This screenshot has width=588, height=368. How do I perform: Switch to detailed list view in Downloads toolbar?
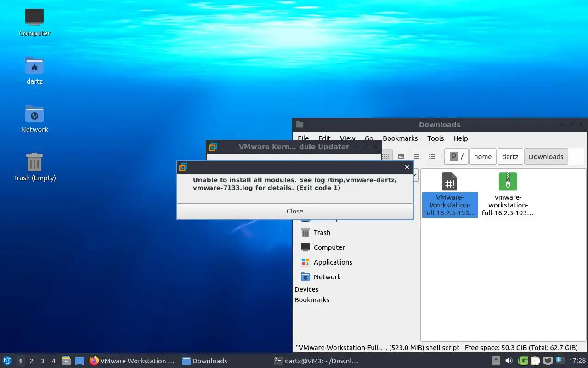pos(432,156)
